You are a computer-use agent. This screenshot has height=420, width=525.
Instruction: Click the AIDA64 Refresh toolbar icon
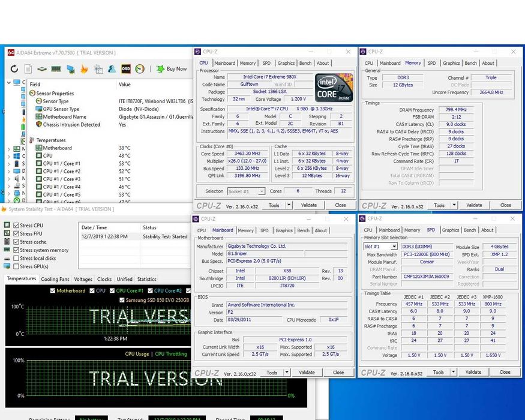tap(14, 69)
